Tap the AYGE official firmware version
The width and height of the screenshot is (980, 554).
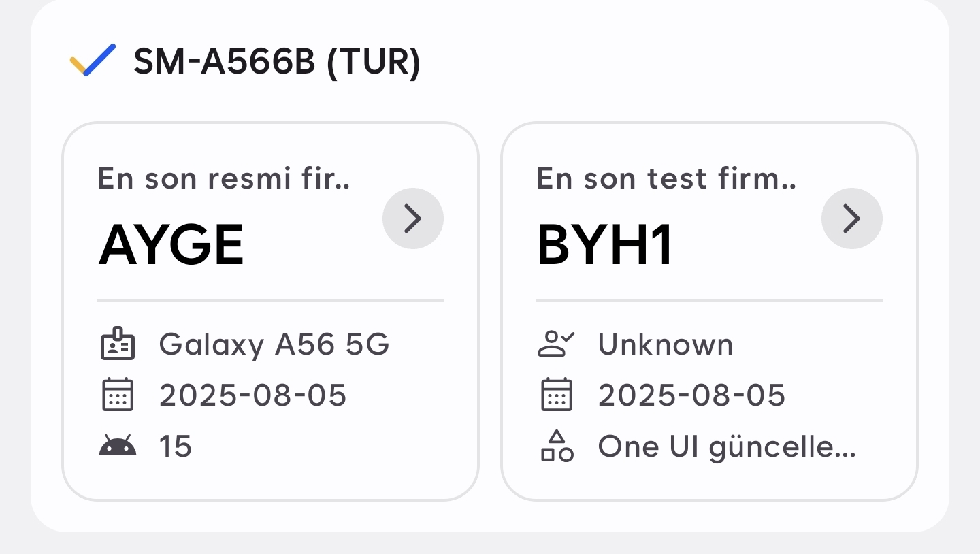click(x=171, y=244)
